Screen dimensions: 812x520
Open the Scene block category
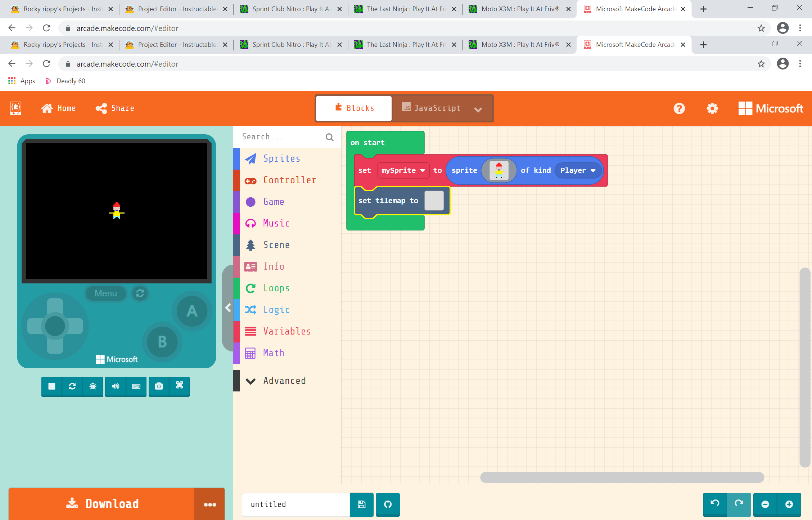coord(276,245)
